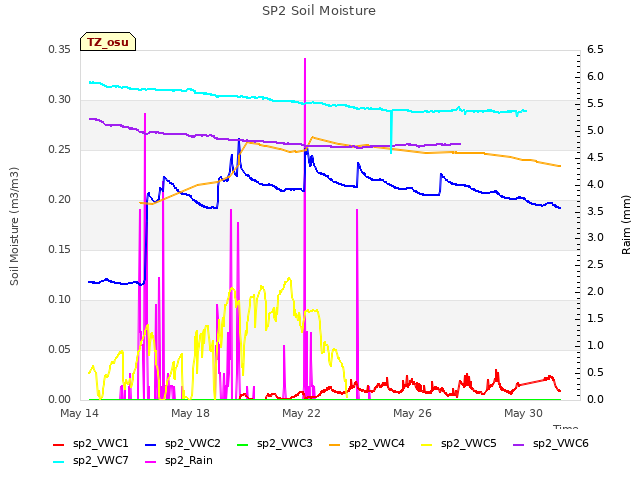Click the 5.5 right axis value

click(x=595, y=104)
